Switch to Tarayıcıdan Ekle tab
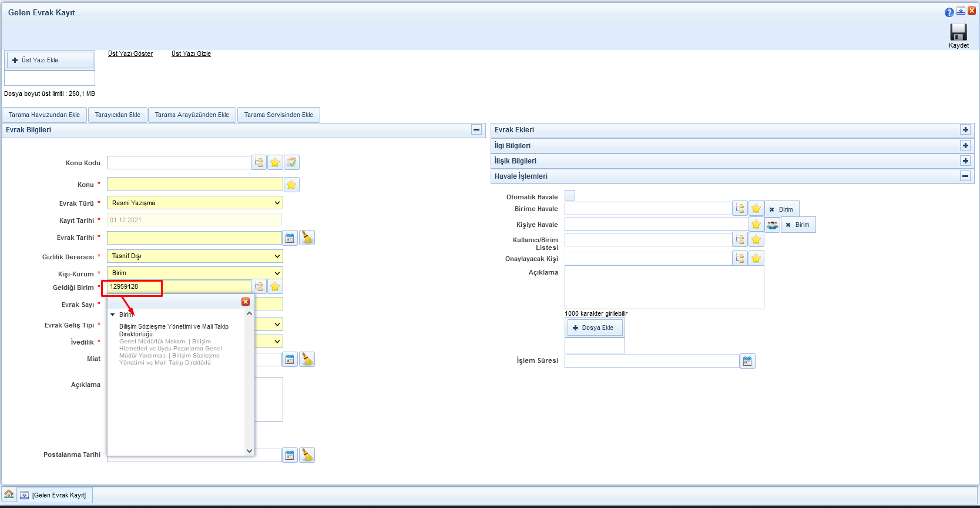This screenshot has height=508, width=980. tap(118, 115)
